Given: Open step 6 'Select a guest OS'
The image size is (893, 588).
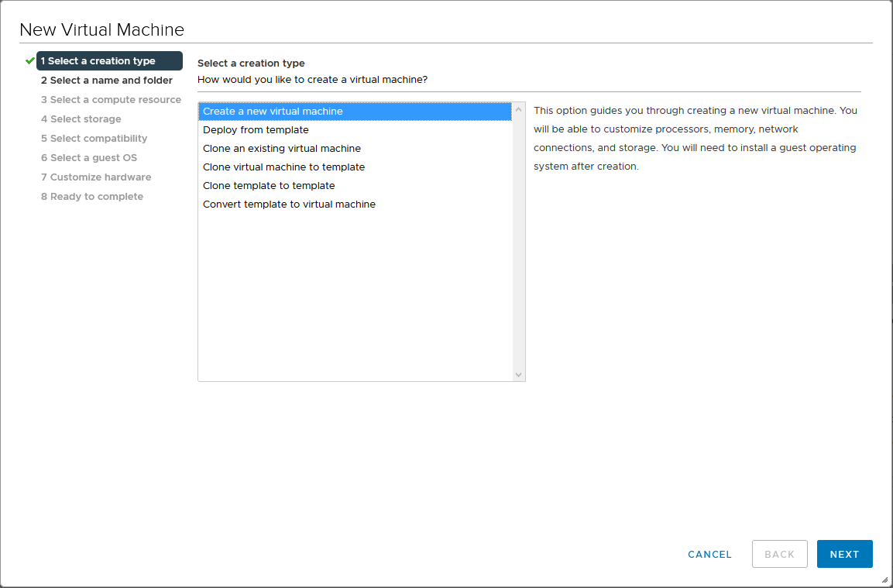Looking at the screenshot, I should (88, 158).
